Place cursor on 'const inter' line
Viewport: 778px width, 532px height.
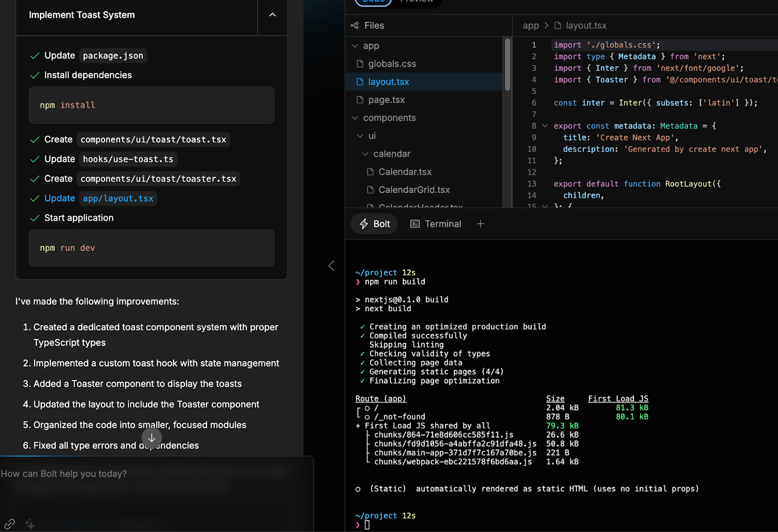click(x=655, y=103)
